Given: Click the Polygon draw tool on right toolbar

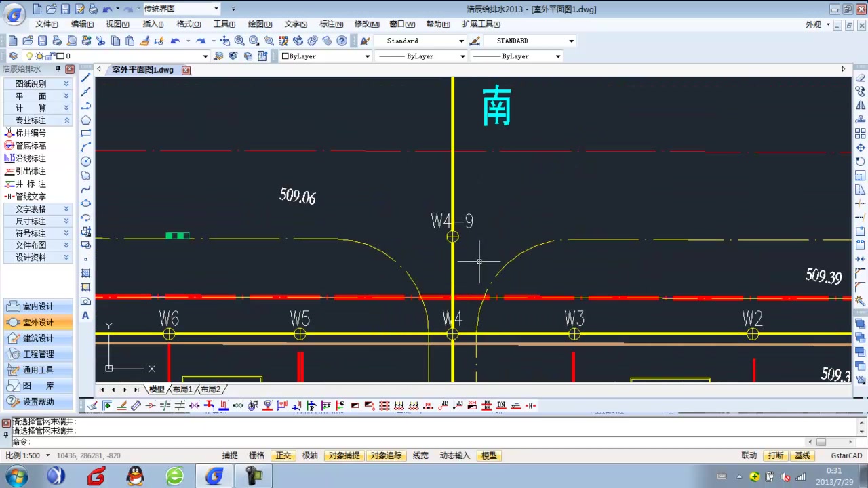Looking at the screenshot, I should point(85,120).
